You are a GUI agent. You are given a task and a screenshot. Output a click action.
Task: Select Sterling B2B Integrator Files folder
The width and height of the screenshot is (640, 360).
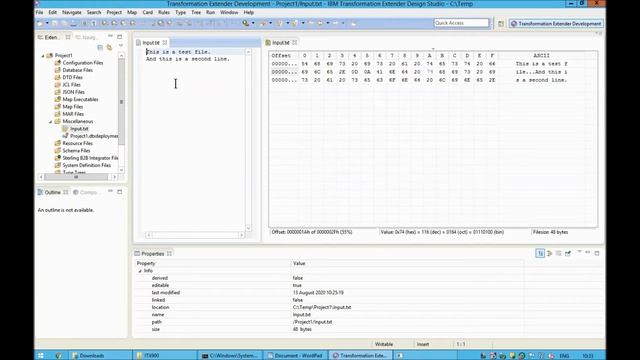click(90, 158)
